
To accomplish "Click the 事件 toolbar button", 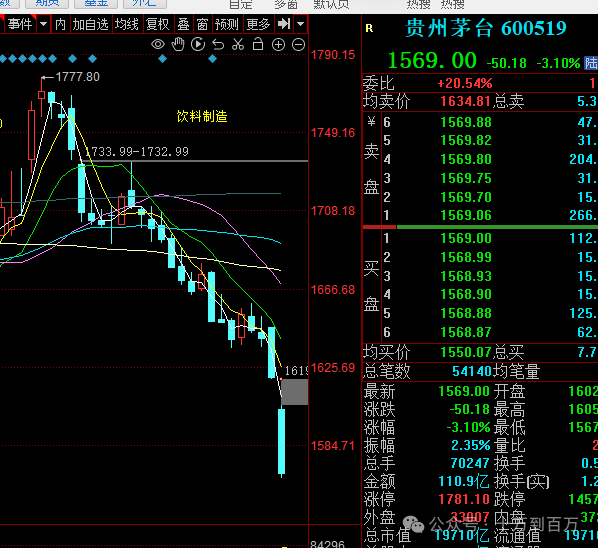I will 20,24.
